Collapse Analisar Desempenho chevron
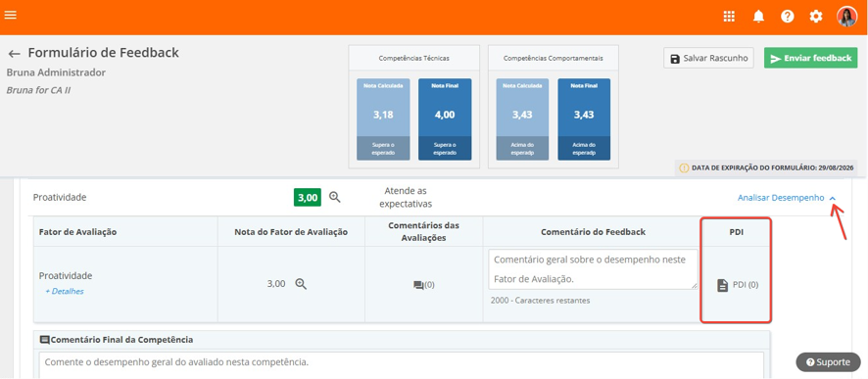Screen dimensions: 868x379 coord(833,198)
